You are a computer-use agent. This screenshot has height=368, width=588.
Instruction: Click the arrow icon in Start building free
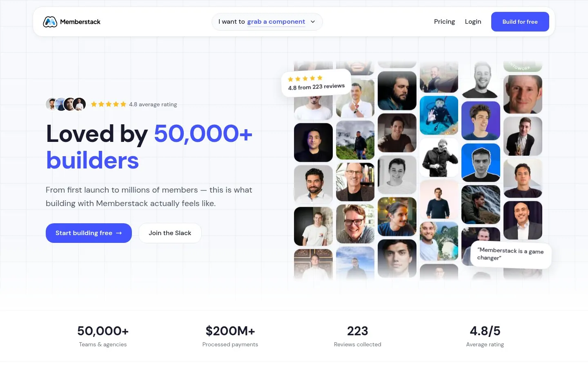click(x=119, y=233)
